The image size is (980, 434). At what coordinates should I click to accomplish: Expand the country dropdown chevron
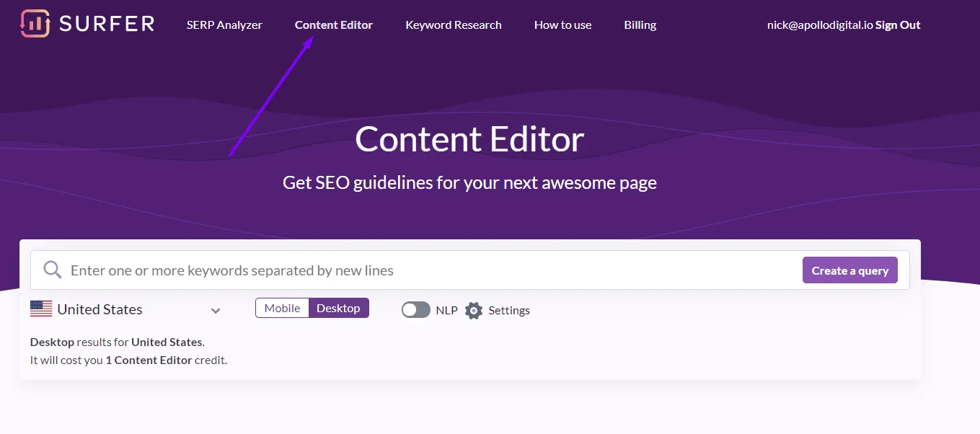pyautogui.click(x=215, y=311)
